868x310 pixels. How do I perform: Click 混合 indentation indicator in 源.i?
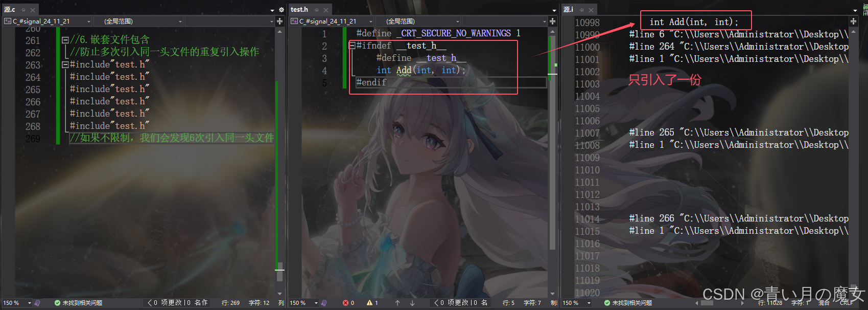point(824,303)
